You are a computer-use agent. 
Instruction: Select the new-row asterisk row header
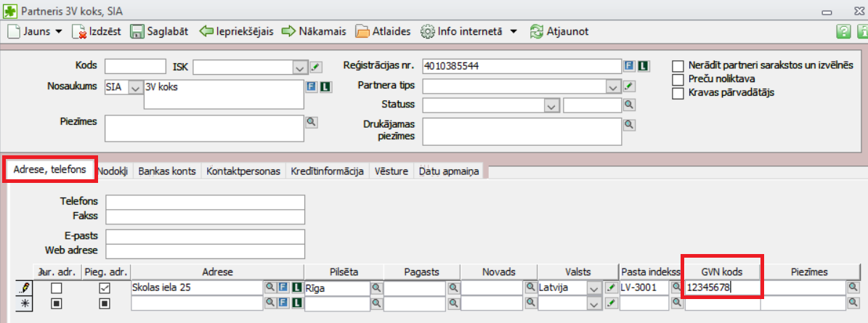(x=25, y=303)
